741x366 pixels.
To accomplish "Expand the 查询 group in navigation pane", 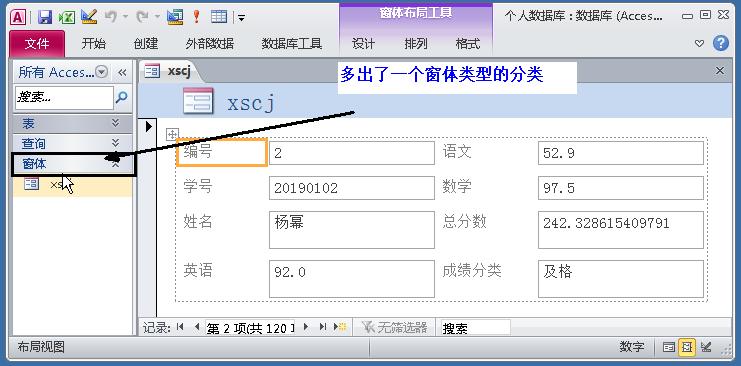I will (72, 143).
